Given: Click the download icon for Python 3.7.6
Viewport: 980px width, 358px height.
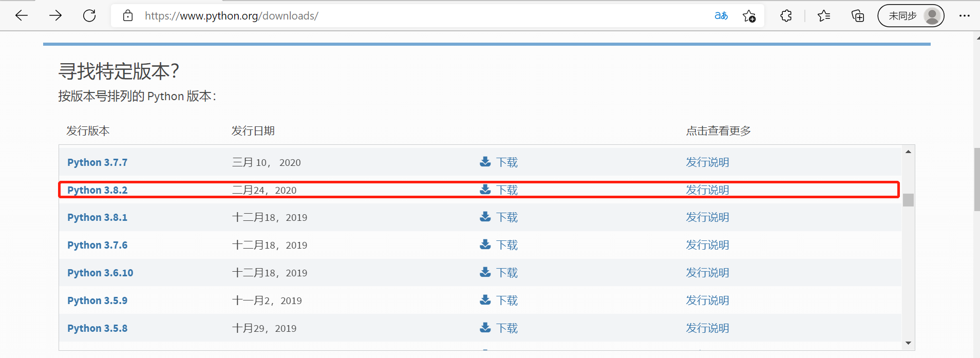Looking at the screenshot, I should 485,244.
